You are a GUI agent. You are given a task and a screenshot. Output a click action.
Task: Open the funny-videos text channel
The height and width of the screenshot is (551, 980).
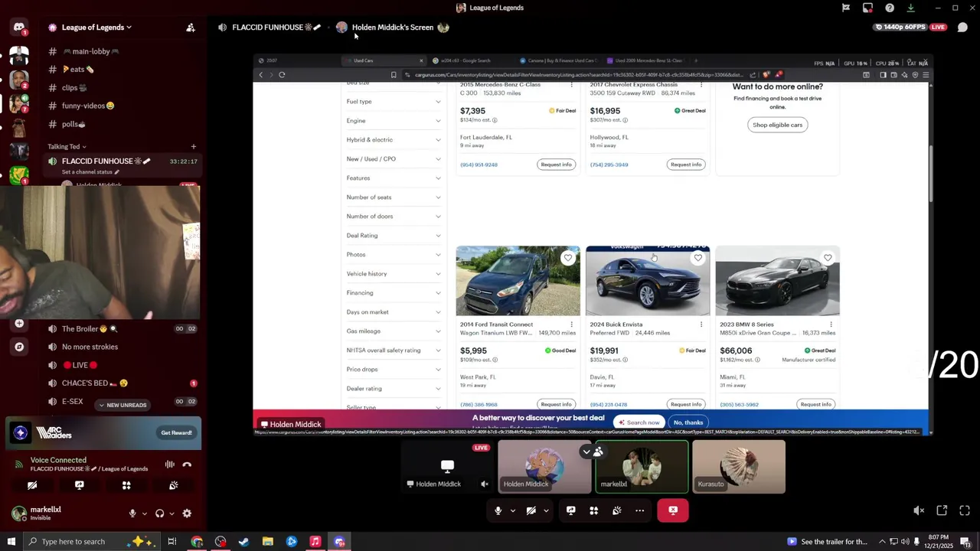(87, 106)
